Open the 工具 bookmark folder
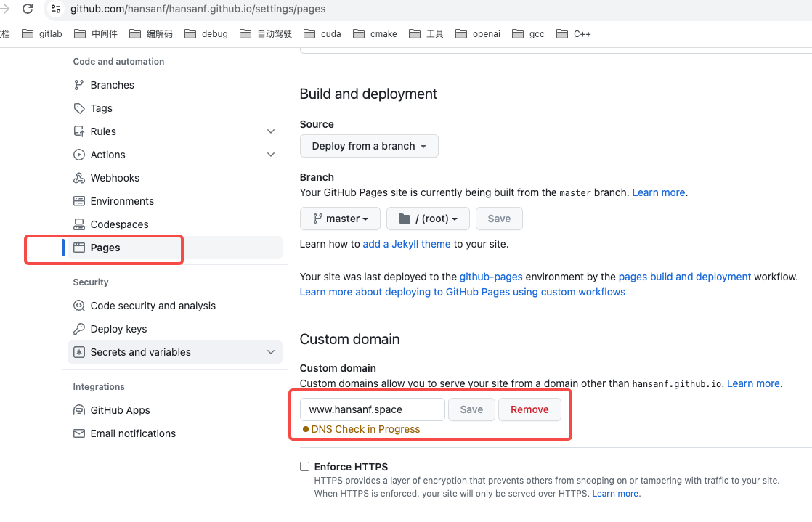 [x=426, y=34]
